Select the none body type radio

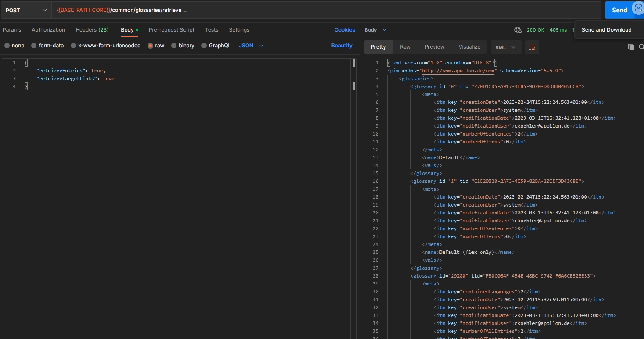click(7, 46)
